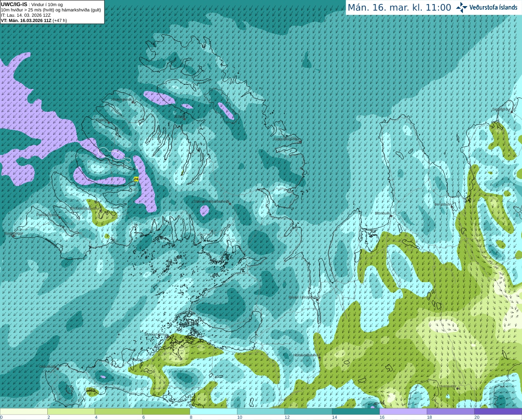The image size is (522, 420).
Task: Click the 14–16 m/s dark teal legend swatch
Action: (356, 411)
